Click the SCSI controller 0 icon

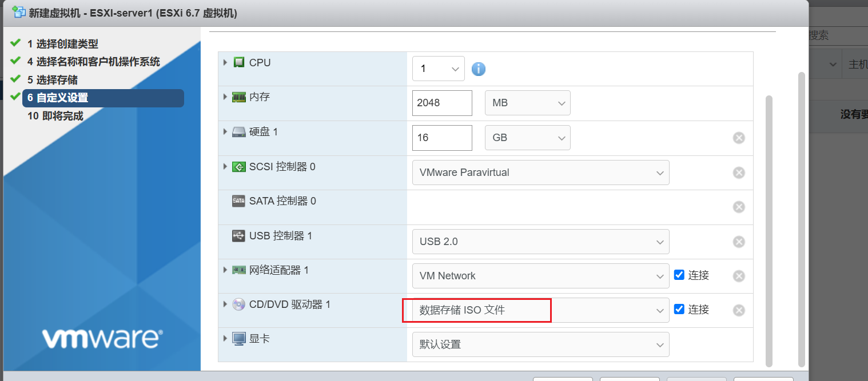239,167
